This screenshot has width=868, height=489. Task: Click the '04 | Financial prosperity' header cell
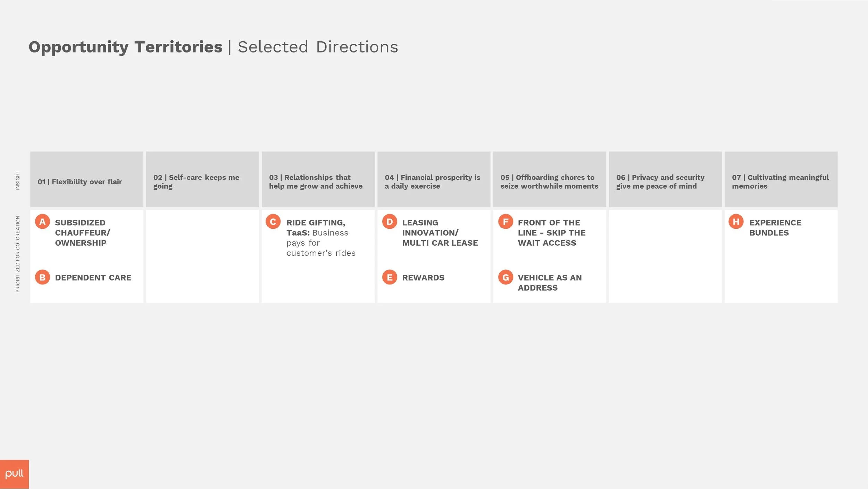434,179
